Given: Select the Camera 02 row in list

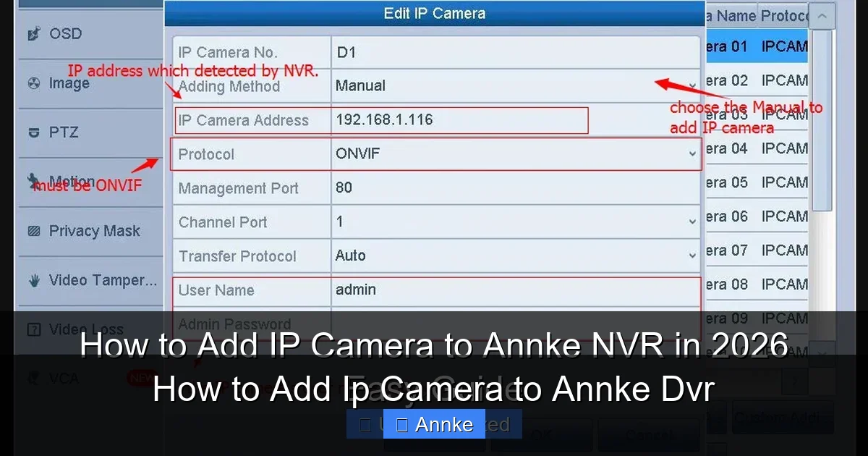Looking at the screenshot, I should [757, 80].
